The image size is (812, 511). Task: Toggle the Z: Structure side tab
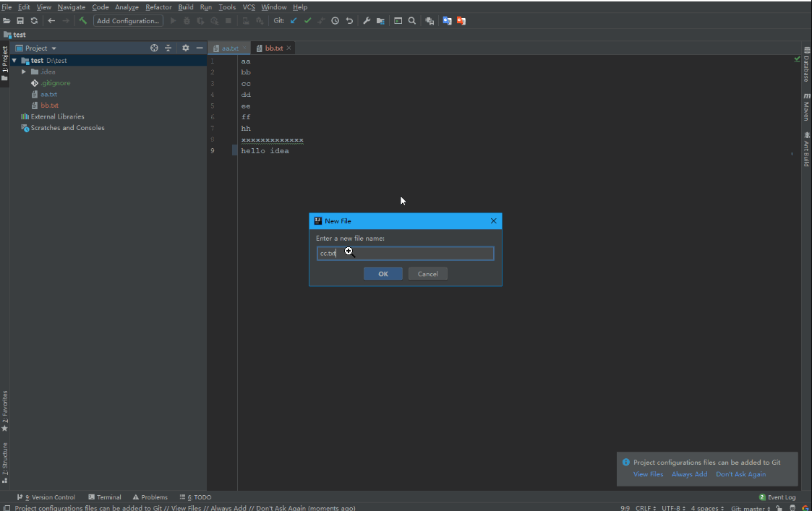click(x=4, y=463)
